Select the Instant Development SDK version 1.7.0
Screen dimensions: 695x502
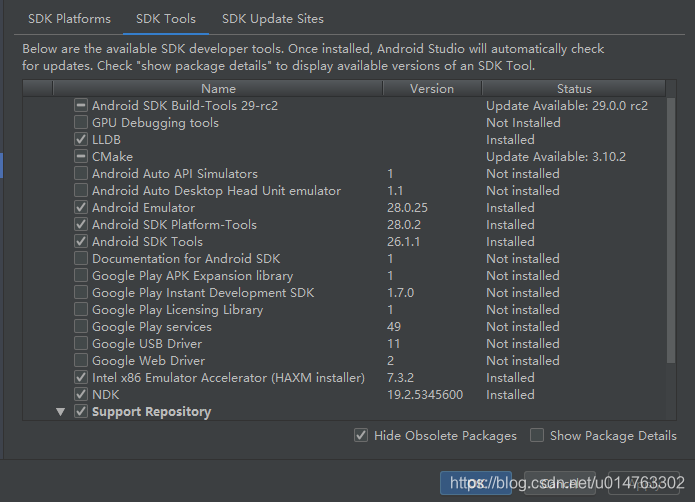point(400,293)
